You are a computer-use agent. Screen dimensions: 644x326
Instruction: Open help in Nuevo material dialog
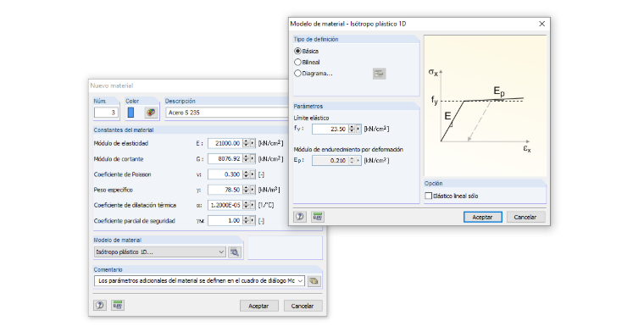point(100,306)
